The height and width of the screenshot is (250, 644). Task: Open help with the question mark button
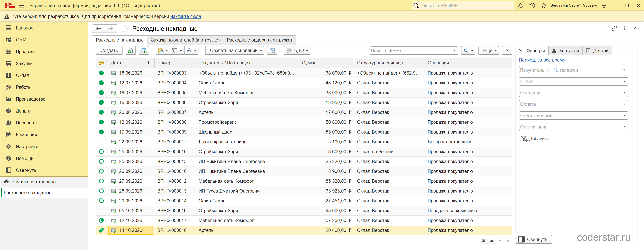click(507, 51)
